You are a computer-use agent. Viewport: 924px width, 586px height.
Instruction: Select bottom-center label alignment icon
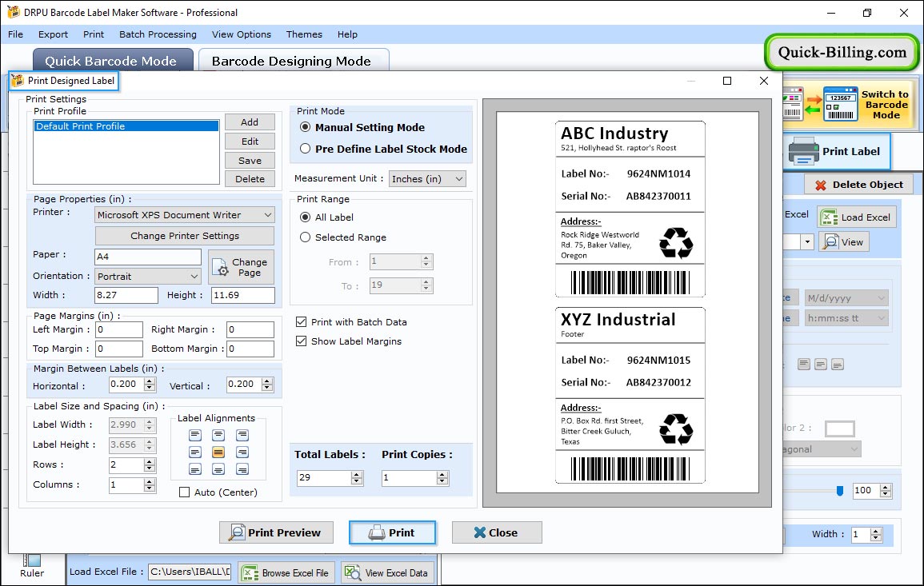218,469
